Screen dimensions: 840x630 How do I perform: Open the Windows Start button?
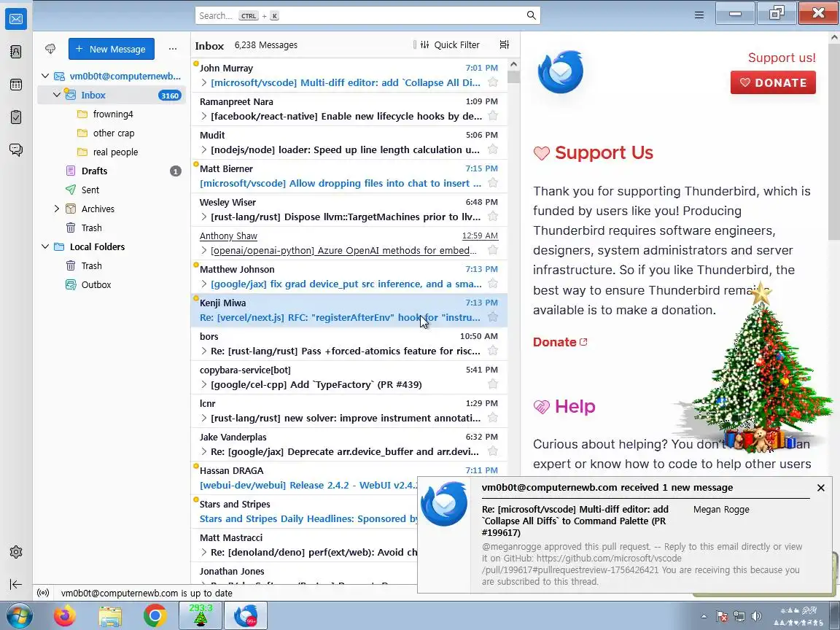[18, 616]
